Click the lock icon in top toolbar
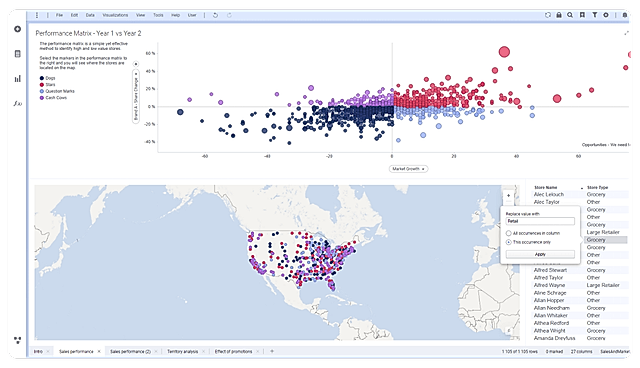640x368 pixels. pos(559,15)
